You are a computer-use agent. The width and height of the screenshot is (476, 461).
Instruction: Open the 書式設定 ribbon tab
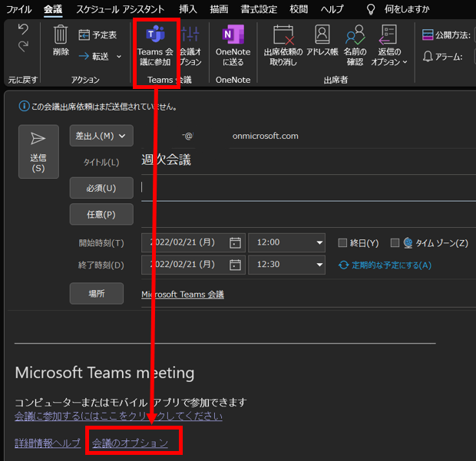point(259,9)
